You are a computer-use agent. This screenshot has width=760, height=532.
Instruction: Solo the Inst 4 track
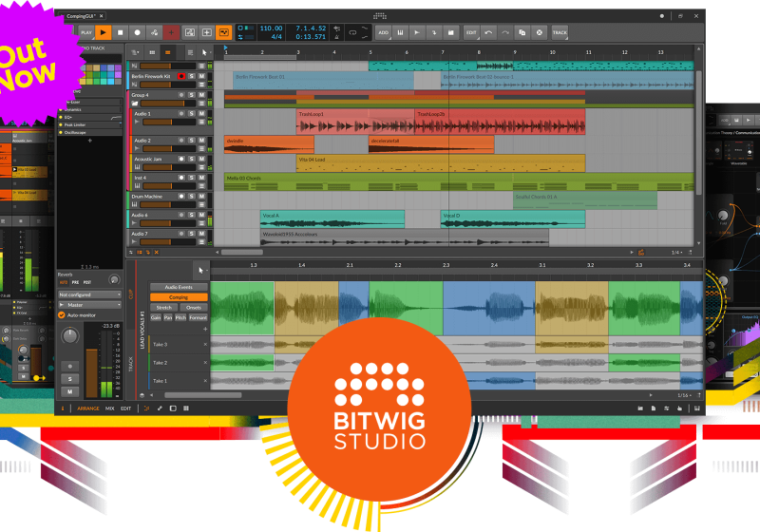[192, 178]
